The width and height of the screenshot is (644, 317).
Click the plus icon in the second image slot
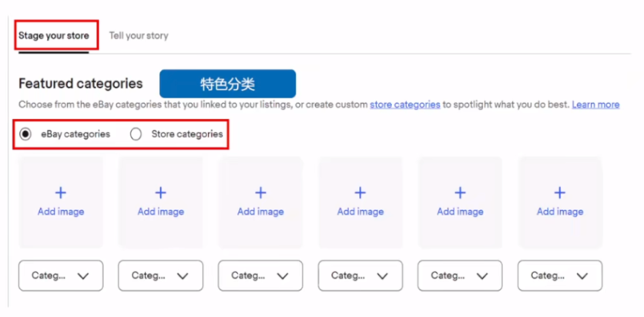(160, 192)
